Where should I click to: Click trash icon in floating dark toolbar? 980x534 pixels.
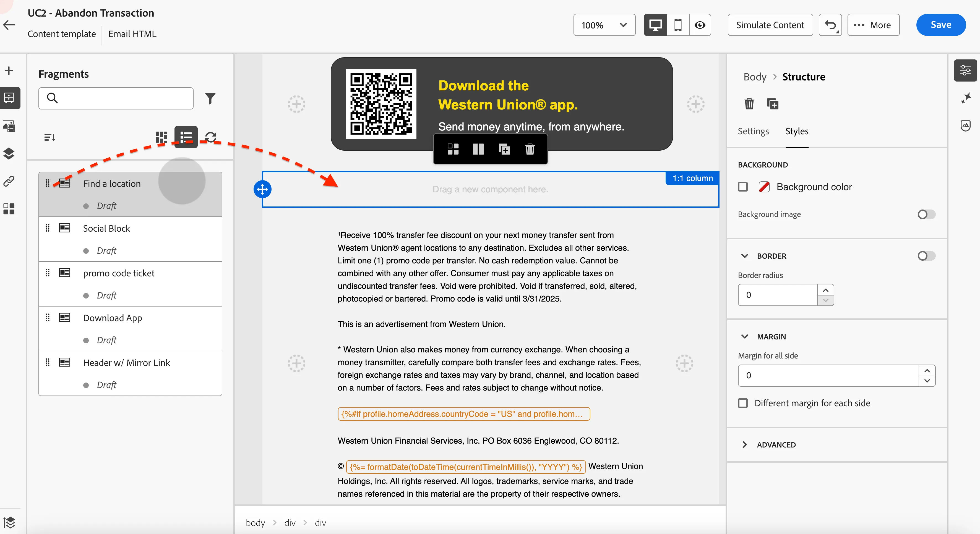point(530,149)
